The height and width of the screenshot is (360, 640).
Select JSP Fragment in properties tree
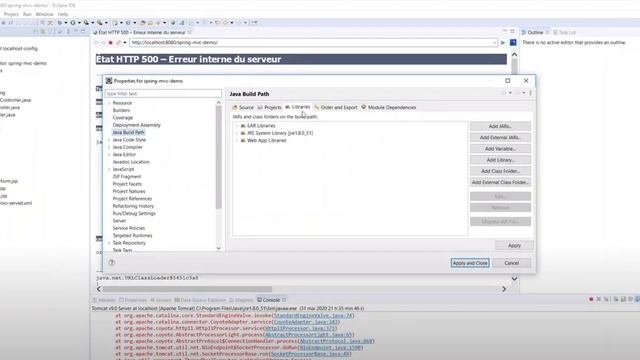127,177
